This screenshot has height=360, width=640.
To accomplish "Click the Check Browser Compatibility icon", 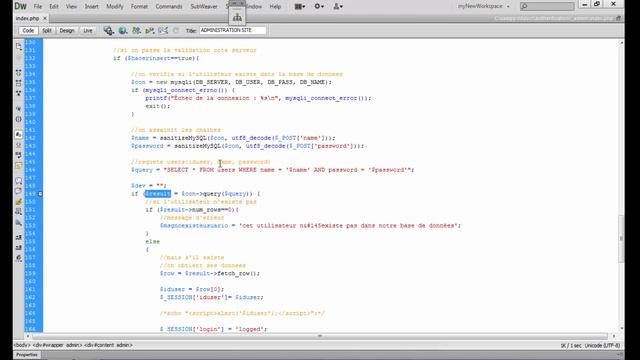I will [x=163, y=31].
